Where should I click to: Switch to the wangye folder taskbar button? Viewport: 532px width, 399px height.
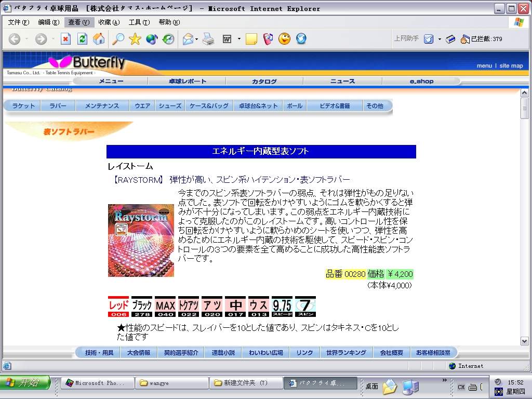(171, 383)
